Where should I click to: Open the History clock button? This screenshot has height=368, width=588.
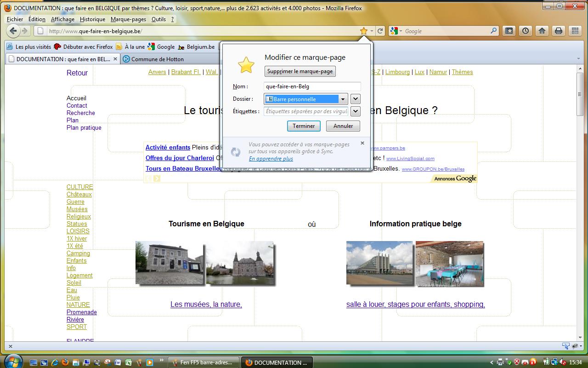click(526, 31)
